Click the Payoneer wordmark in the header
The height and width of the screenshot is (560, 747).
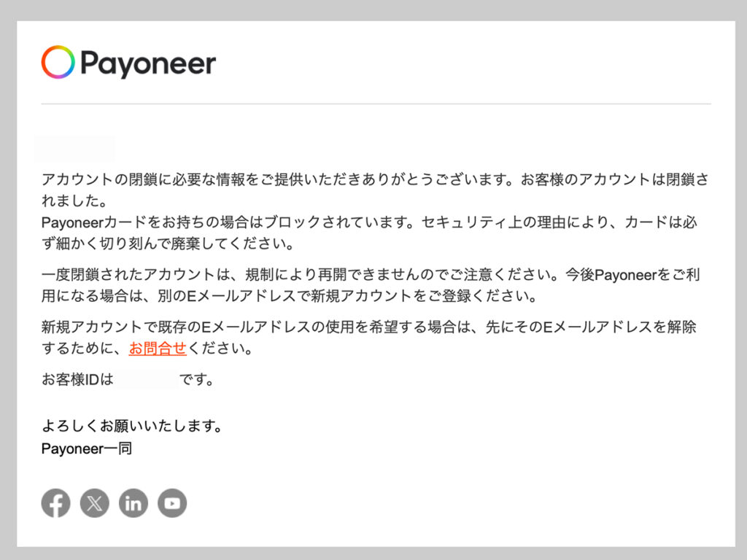click(x=148, y=64)
